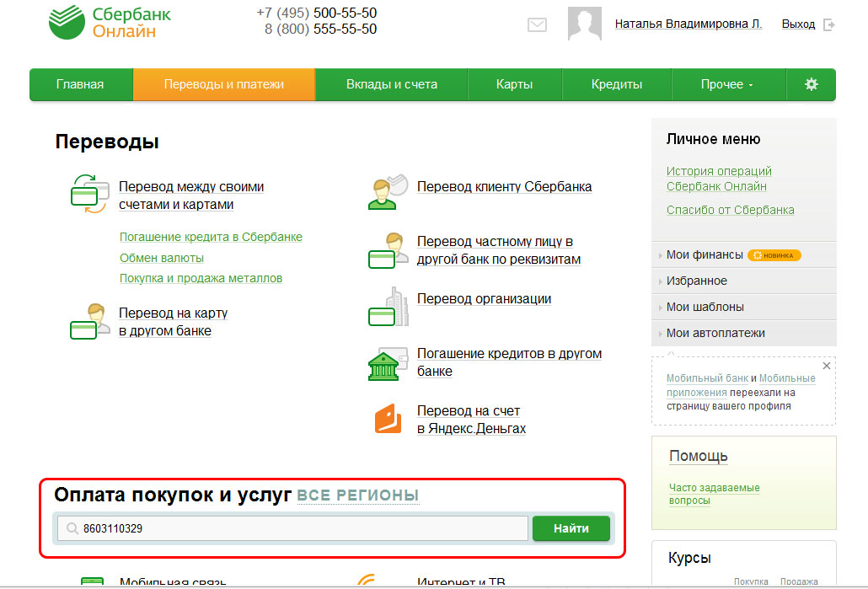Open Перевод частному лицу в другой банк
The width and height of the screenshot is (868, 589).
pos(499,250)
